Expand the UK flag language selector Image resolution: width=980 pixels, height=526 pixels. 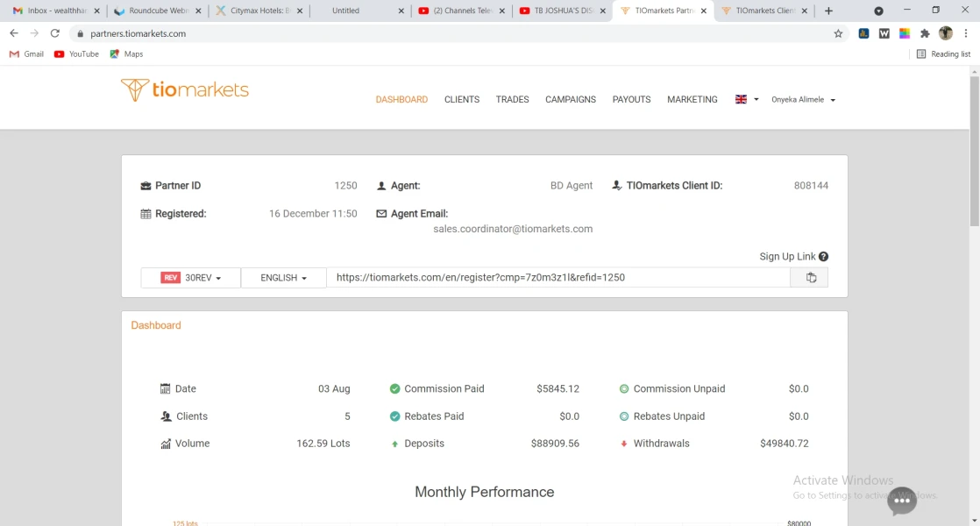[x=747, y=99]
